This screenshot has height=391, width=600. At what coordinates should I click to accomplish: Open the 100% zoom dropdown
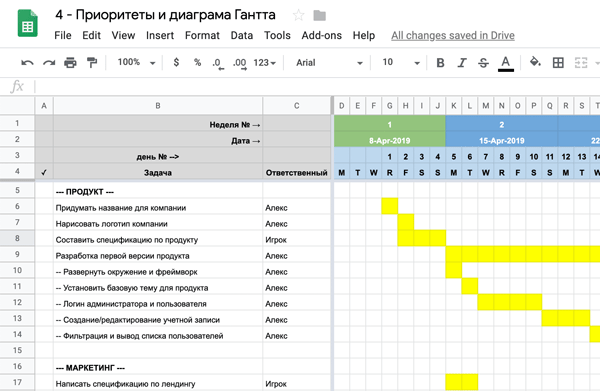[136, 62]
